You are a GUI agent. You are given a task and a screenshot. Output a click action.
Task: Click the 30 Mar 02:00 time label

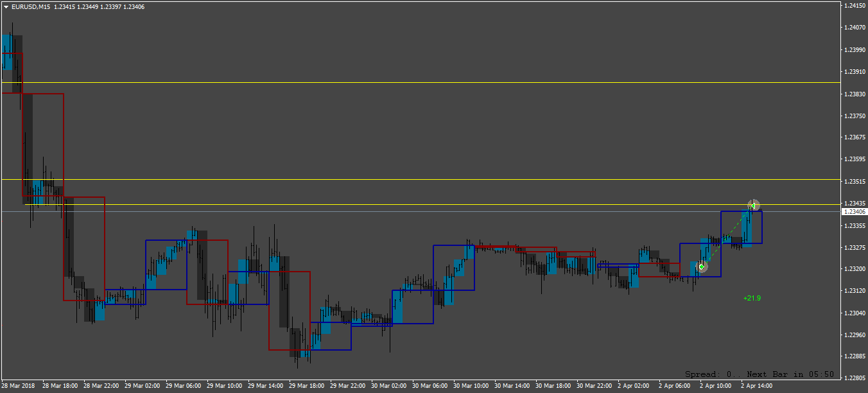click(389, 386)
